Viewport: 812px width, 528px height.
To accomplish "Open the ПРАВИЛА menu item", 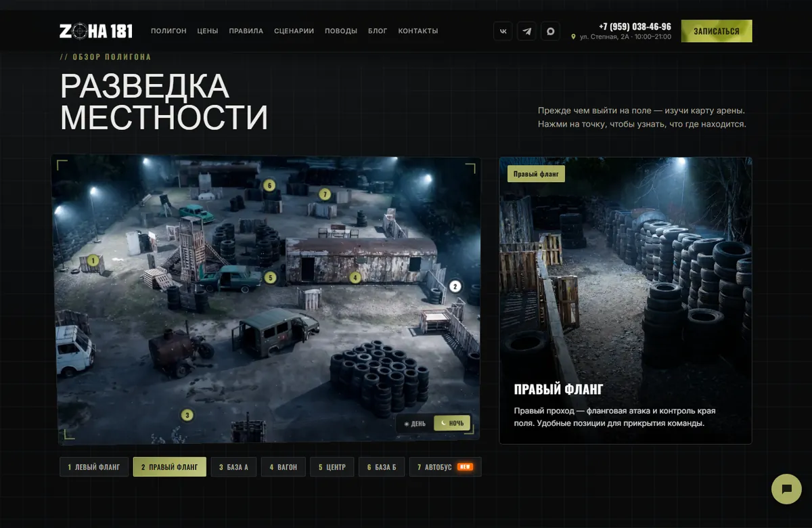I will tap(246, 31).
